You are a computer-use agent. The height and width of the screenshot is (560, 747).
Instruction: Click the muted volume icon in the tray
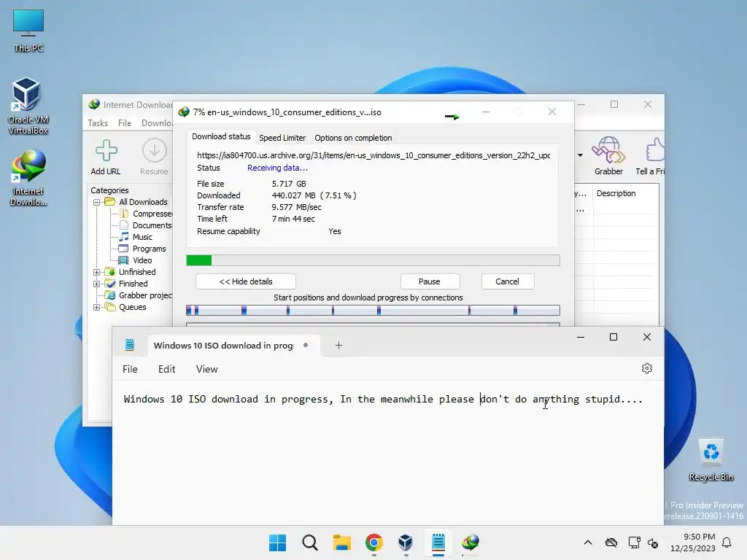[653, 542]
